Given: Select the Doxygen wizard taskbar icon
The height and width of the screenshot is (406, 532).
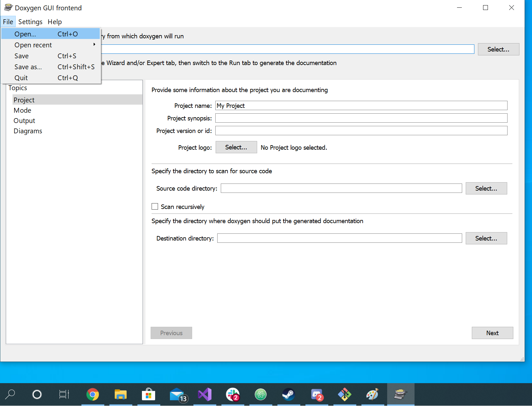Looking at the screenshot, I should [401, 394].
